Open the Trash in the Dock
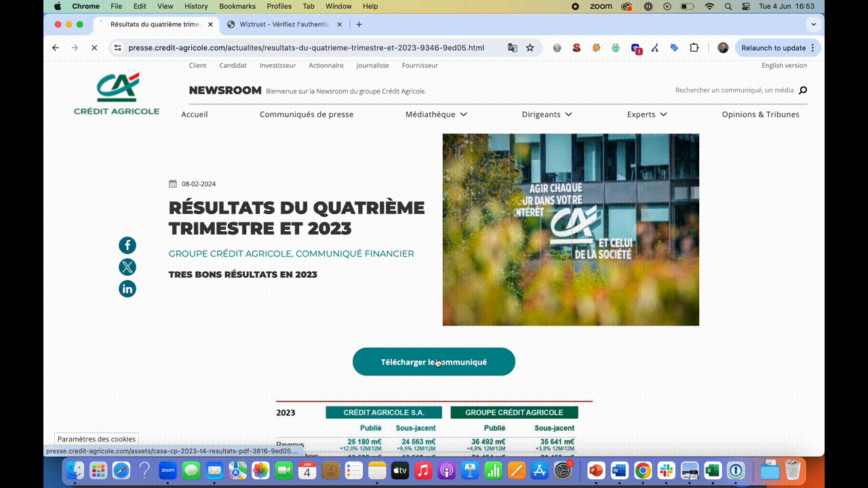 (793, 470)
